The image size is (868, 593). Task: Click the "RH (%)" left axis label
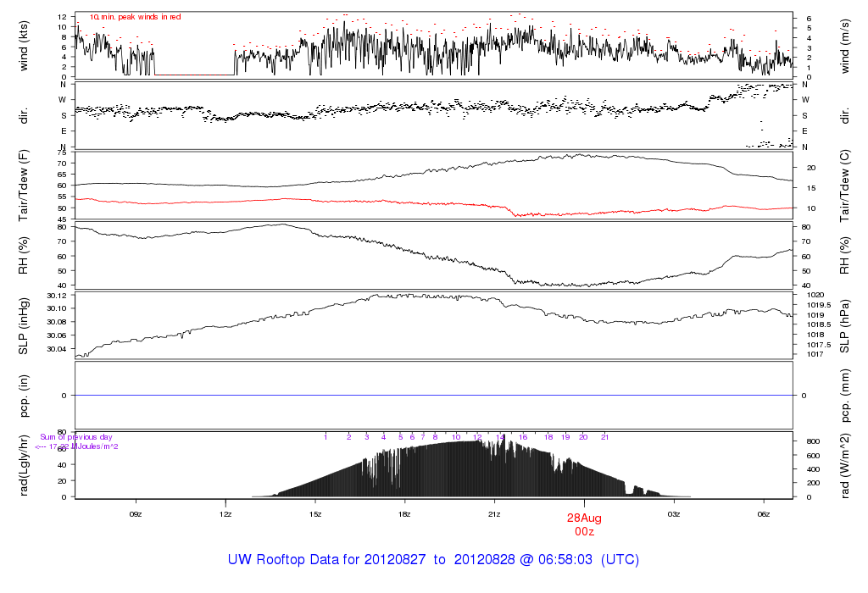point(24,256)
